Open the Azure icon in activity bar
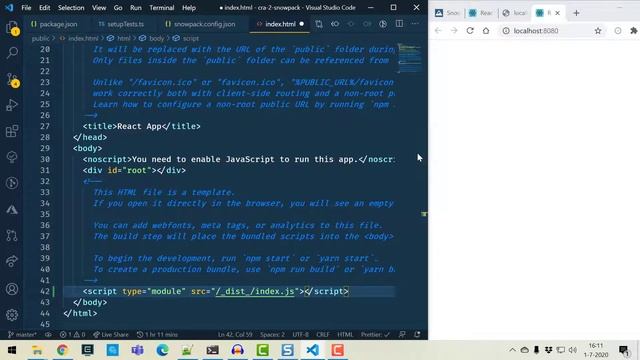Screen dimensions: 640x360 pyautogui.click(x=12, y=209)
